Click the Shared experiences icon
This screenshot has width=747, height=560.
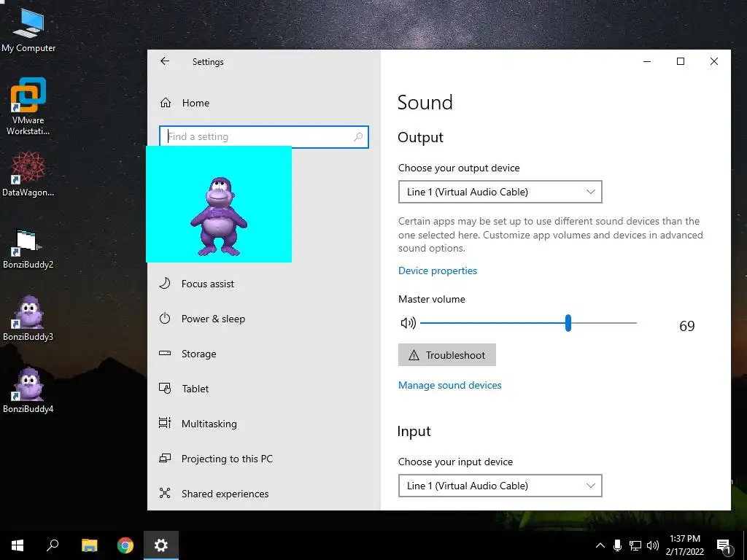[165, 493]
